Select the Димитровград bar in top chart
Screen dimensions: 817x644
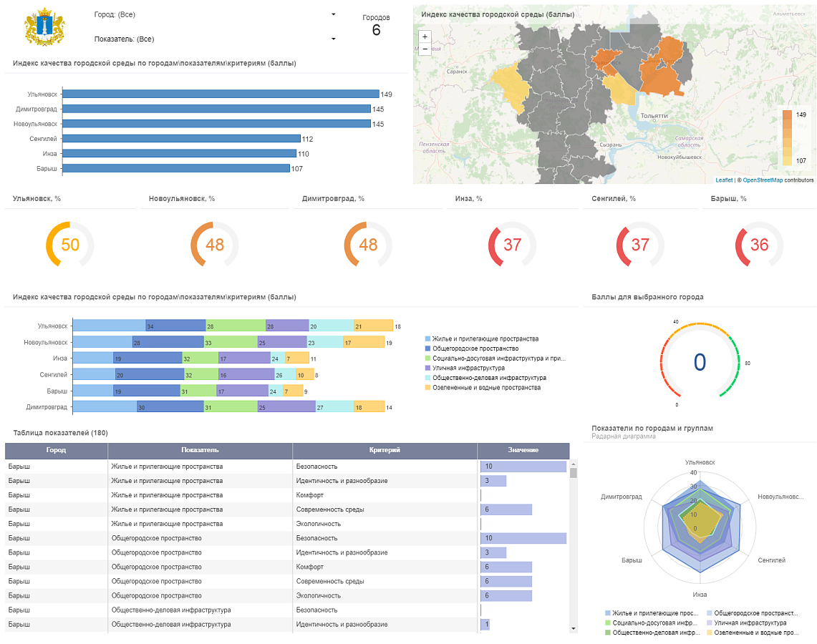click(217, 109)
